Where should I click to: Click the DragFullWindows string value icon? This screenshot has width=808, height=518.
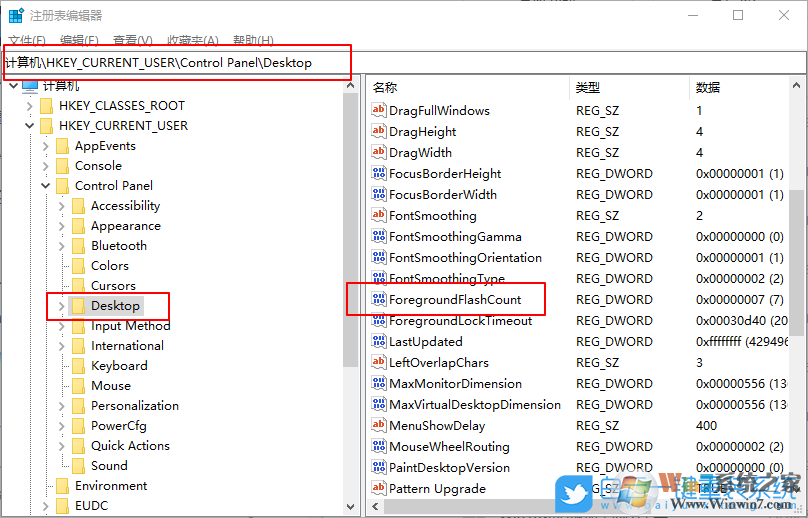pyautogui.click(x=379, y=110)
